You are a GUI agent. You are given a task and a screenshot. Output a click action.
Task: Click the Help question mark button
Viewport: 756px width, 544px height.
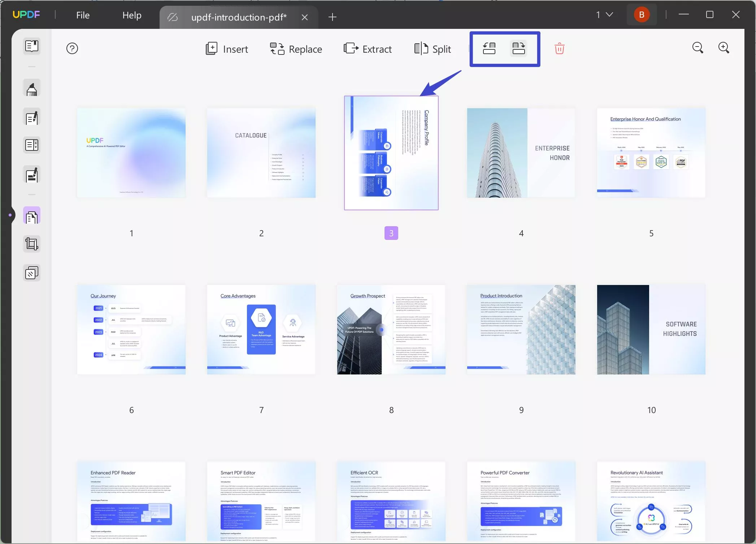click(x=72, y=48)
